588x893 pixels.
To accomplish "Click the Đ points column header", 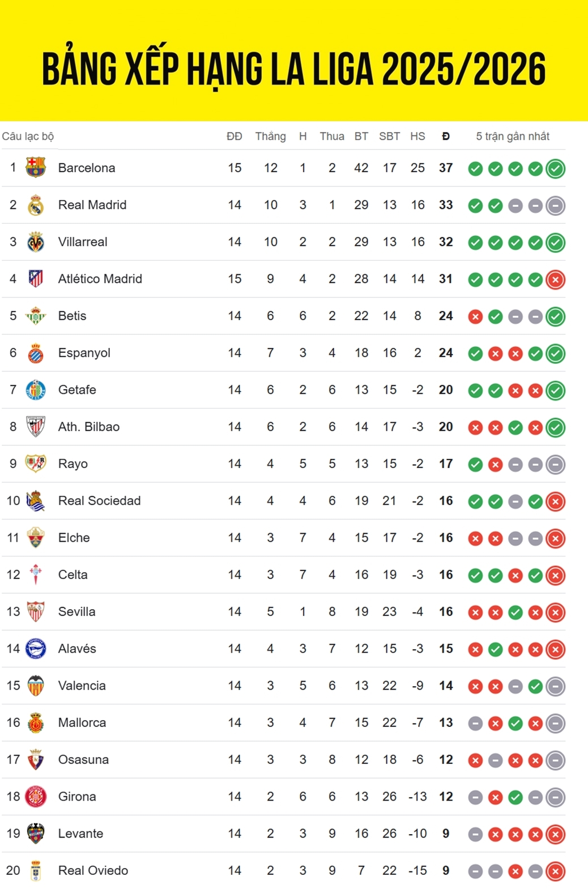I will pyautogui.click(x=446, y=136).
